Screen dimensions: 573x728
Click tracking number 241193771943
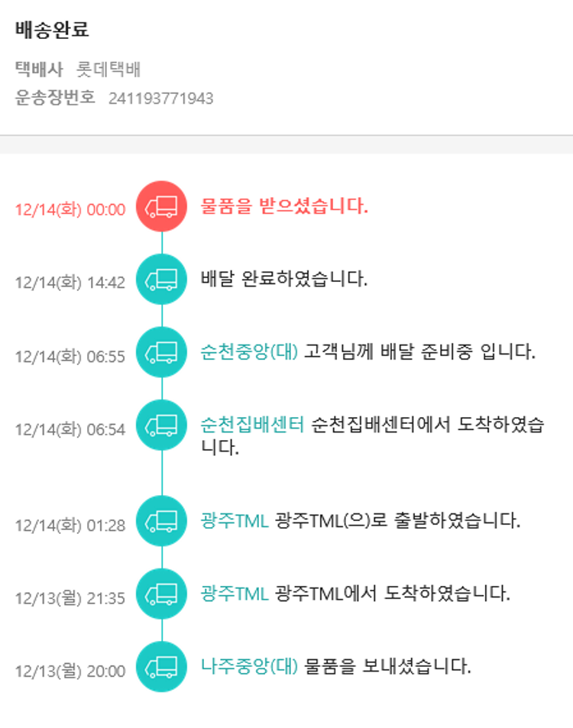pyautogui.click(x=160, y=99)
